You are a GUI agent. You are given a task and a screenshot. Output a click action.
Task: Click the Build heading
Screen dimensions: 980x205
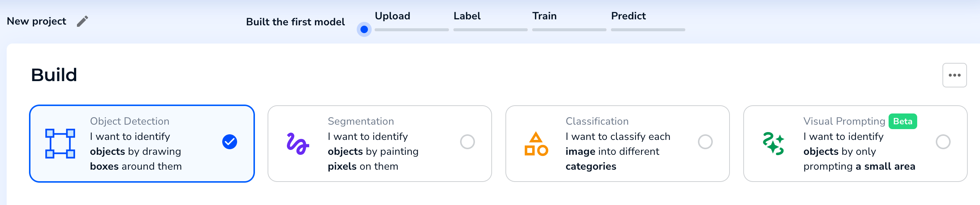click(54, 75)
